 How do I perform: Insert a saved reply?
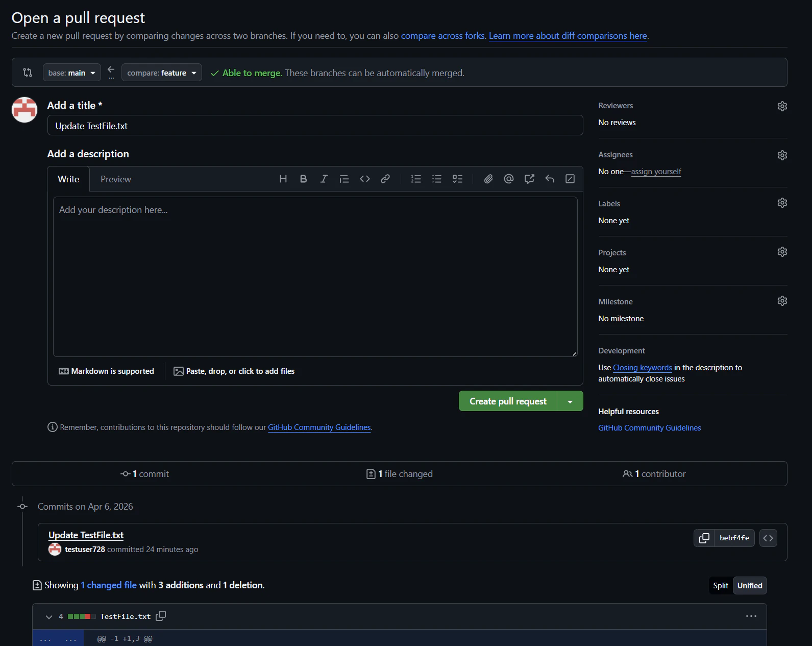tap(550, 179)
